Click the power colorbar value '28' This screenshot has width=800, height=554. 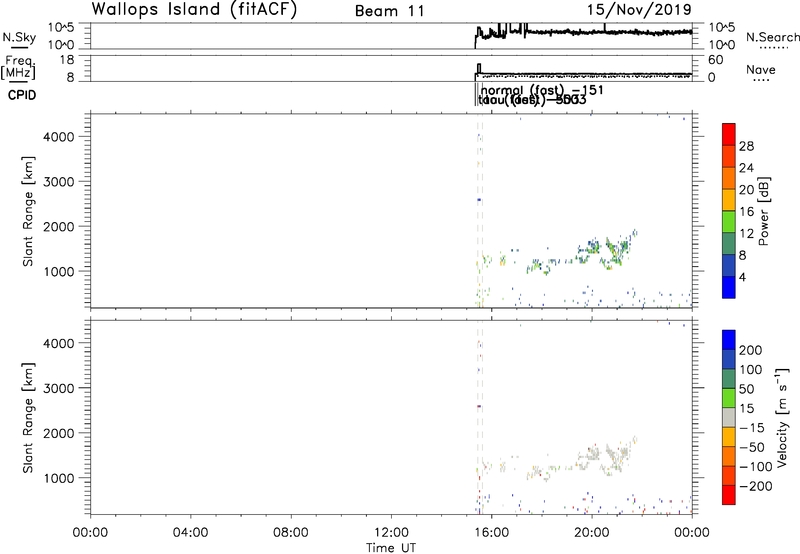coord(746,146)
